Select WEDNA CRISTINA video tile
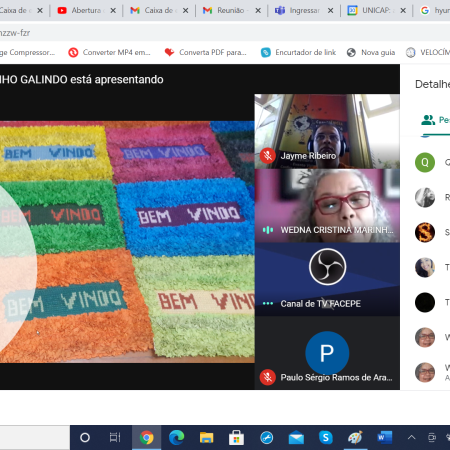Image resolution: width=450 pixels, height=450 pixels. 327,205
